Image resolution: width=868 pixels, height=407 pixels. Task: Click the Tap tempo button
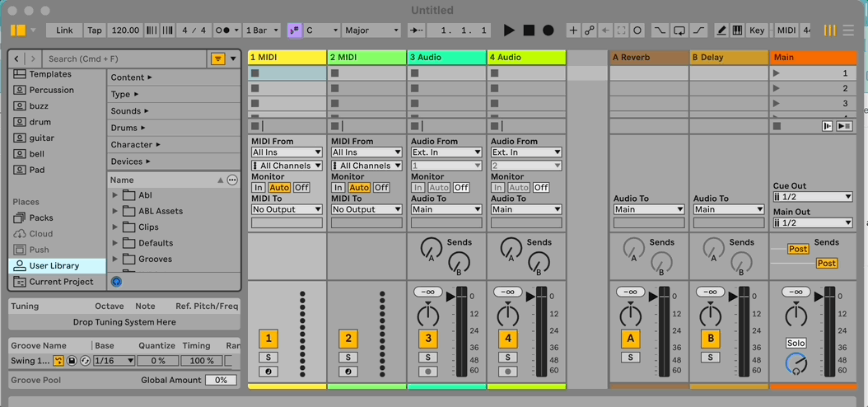click(95, 30)
